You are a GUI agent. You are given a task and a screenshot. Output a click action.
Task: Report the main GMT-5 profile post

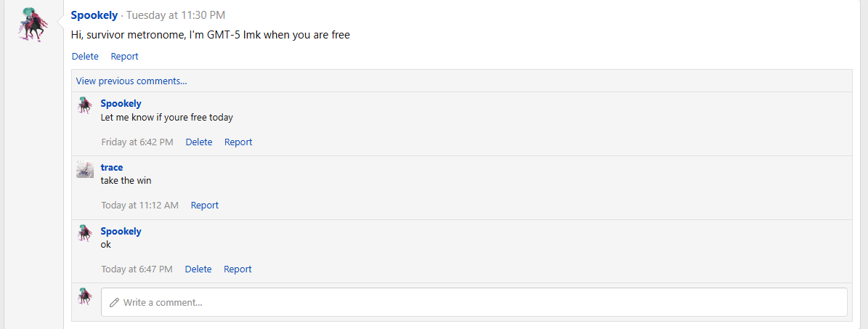[x=124, y=56]
